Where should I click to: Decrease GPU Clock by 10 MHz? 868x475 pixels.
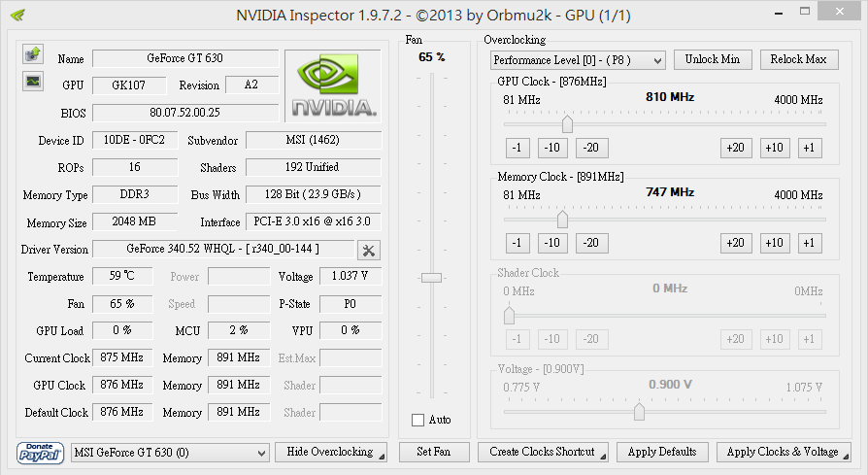click(x=552, y=148)
